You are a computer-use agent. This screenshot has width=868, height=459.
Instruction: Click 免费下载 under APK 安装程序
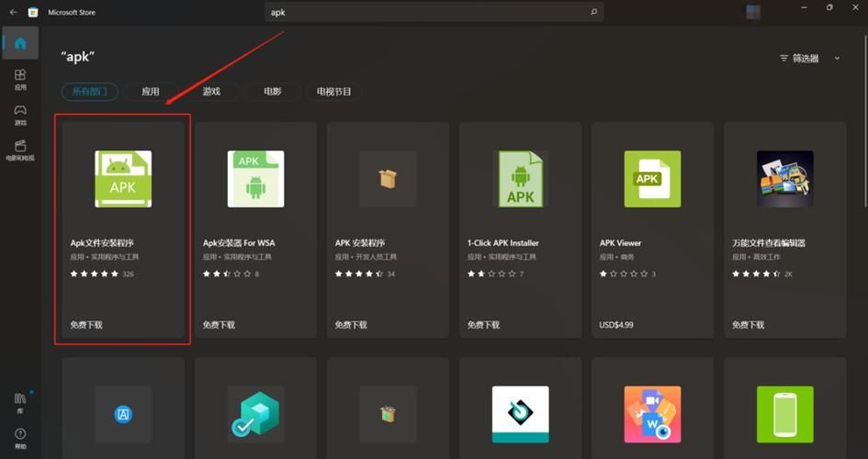click(x=351, y=325)
